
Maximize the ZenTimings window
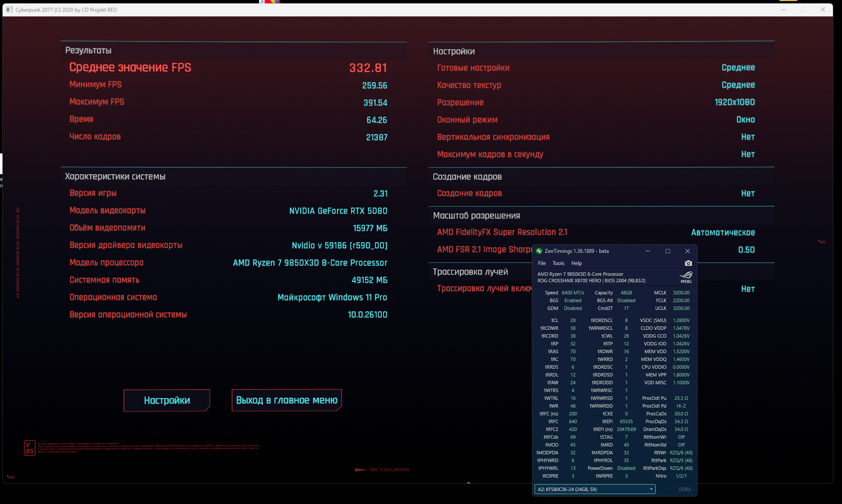click(x=667, y=251)
